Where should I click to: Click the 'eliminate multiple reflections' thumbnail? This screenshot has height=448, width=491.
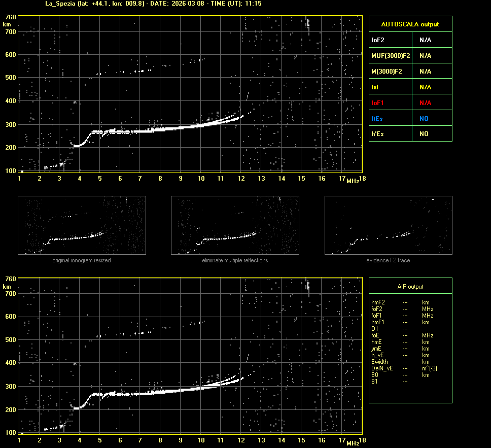coord(235,225)
